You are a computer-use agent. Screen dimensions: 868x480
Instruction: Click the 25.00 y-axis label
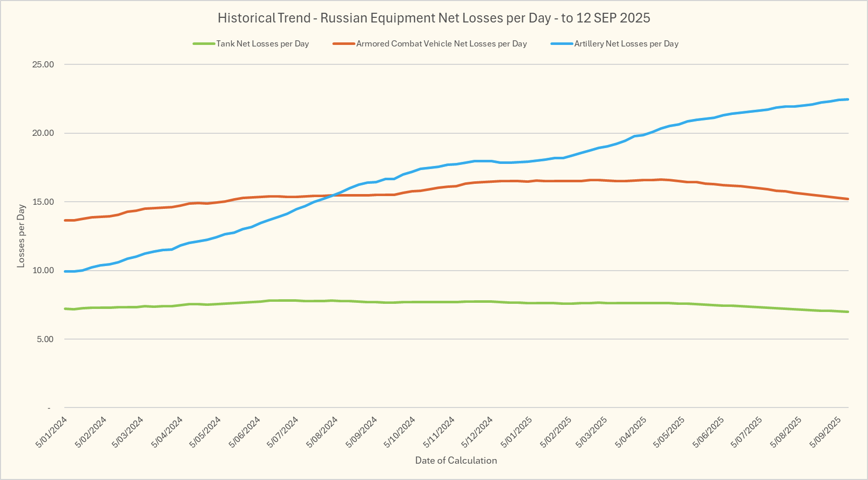pyautogui.click(x=43, y=64)
